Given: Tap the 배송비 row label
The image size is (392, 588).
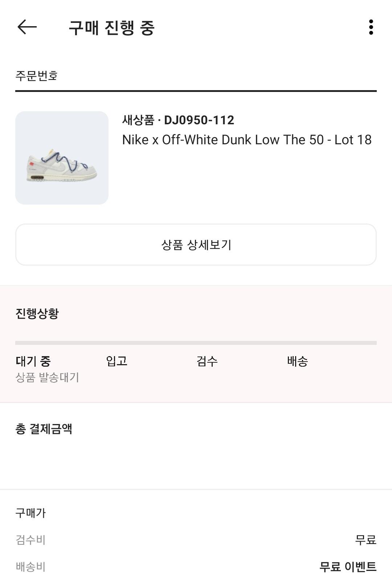Looking at the screenshot, I should tap(30, 567).
